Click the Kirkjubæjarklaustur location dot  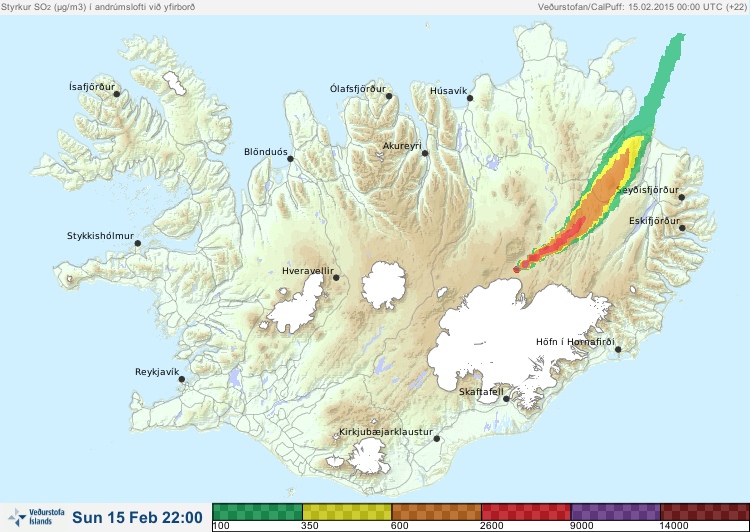[x=436, y=439]
